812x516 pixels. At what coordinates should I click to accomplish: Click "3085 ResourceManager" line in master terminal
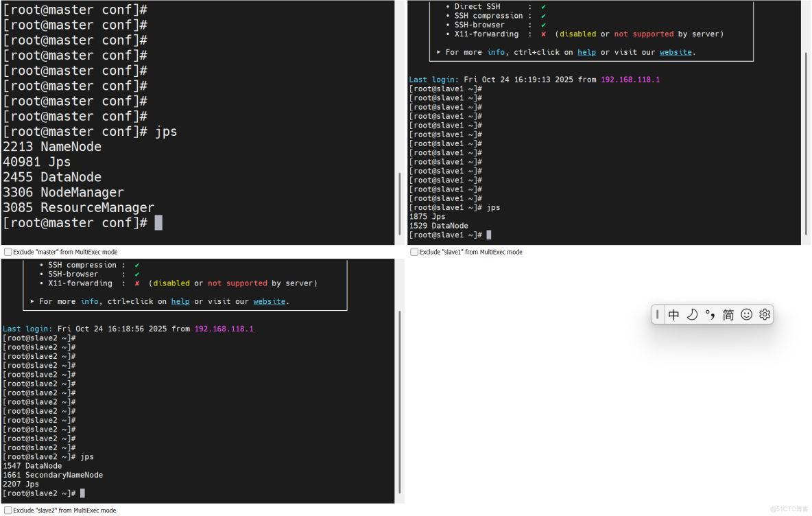79,207
